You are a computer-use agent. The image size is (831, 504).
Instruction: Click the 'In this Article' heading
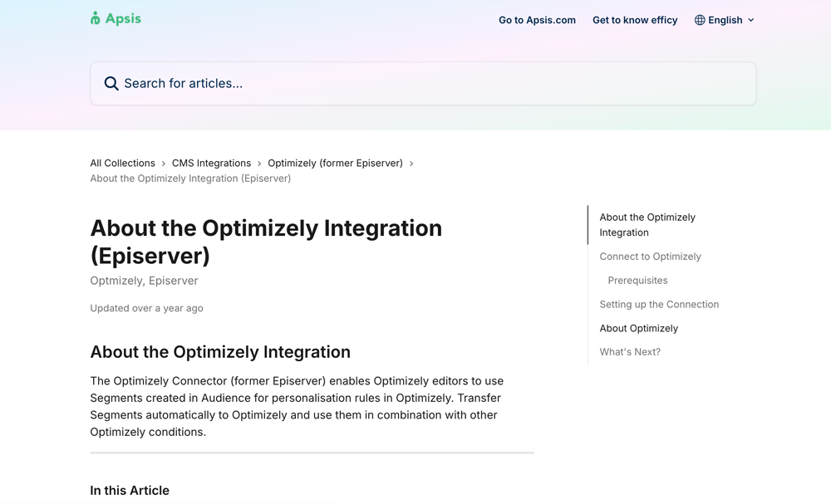click(130, 490)
